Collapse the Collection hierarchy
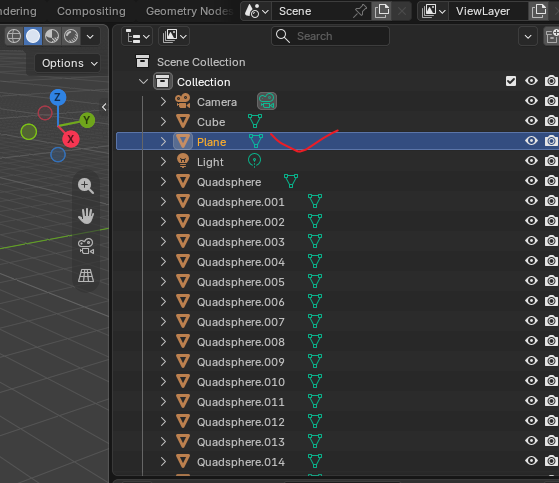 [143, 82]
